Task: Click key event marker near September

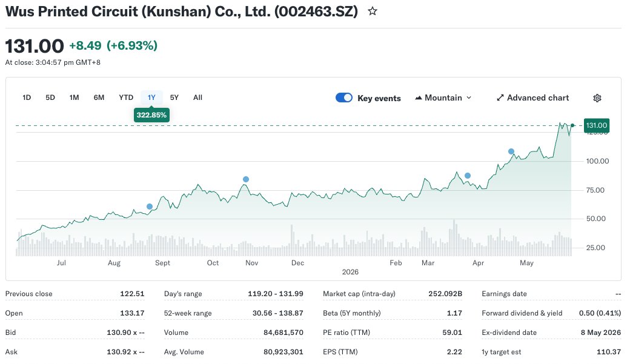Action: (x=150, y=207)
